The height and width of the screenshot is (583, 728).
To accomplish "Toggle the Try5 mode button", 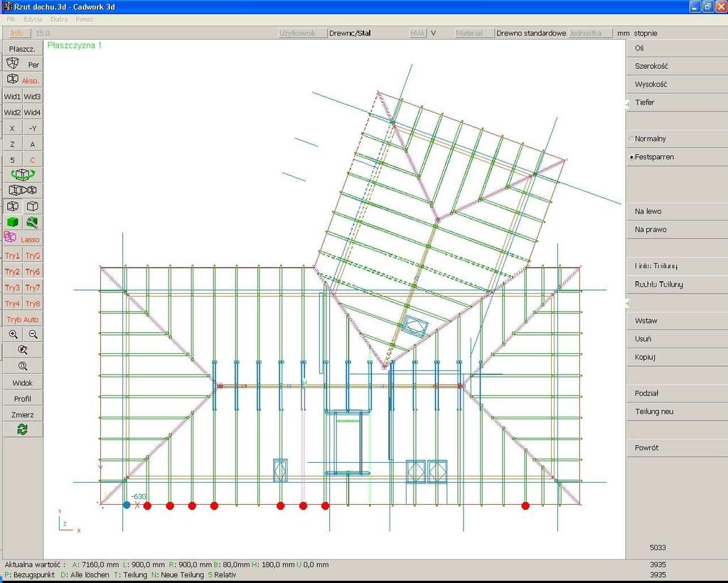I will click(x=33, y=256).
